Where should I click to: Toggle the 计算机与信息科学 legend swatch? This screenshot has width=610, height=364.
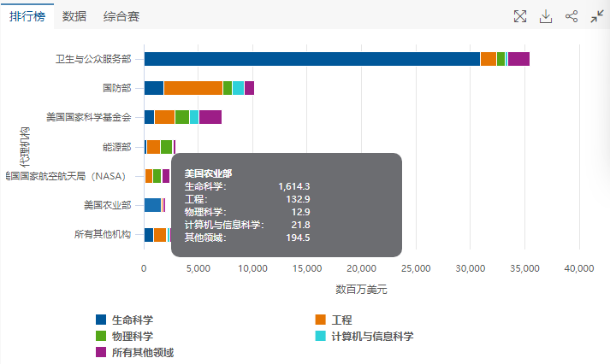pos(320,336)
